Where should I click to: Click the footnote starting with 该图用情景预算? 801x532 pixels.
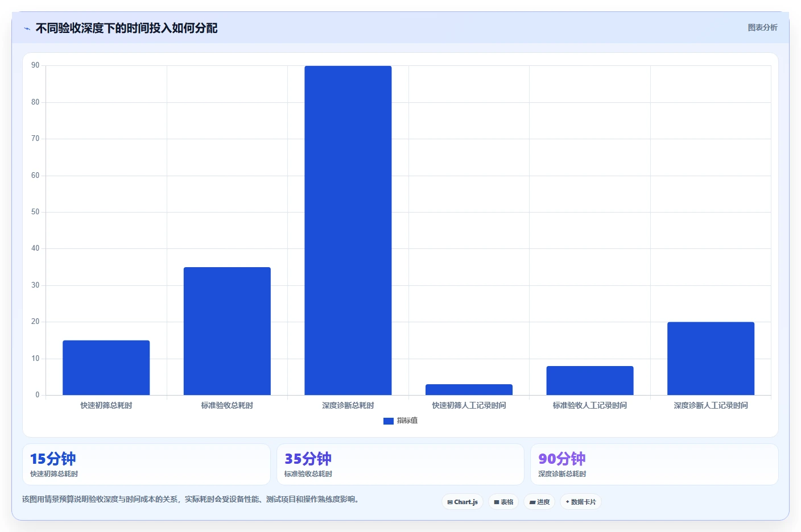click(x=192, y=500)
